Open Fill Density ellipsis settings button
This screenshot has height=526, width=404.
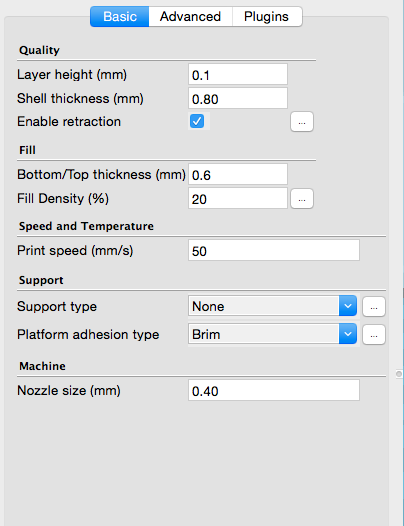[302, 199]
